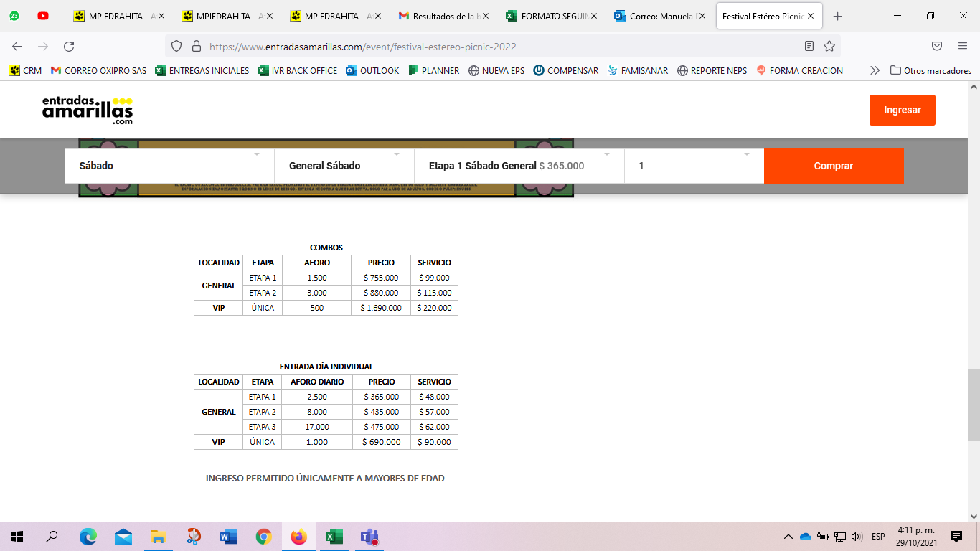Open Excel from the taskbar
The width and height of the screenshot is (980, 551).
[334, 537]
